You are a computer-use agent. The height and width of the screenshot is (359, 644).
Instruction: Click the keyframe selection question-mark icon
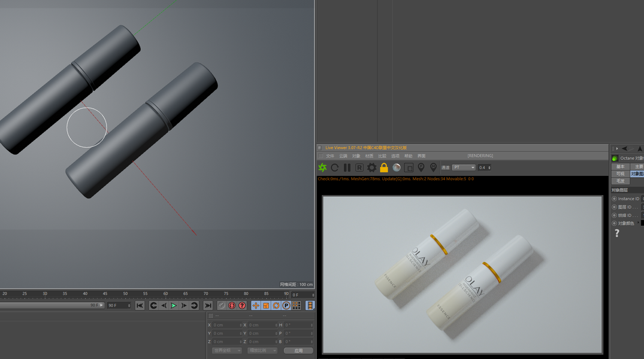tap(242, 305)
